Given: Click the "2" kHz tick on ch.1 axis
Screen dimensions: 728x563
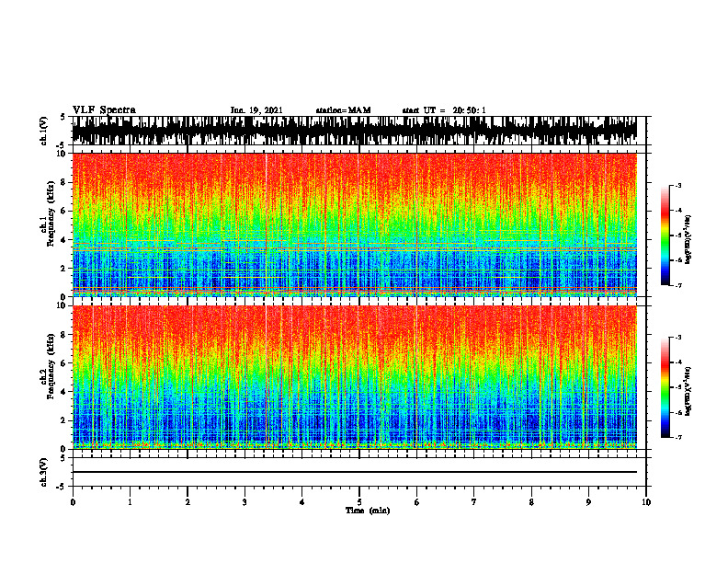Looking at the screenshot, I should pyautogui.click(x=64, y=269).
